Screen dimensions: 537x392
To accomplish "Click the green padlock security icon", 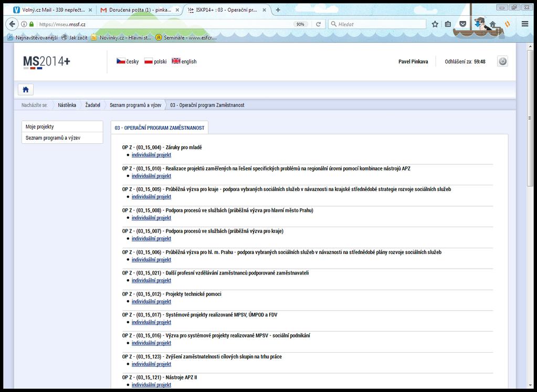I will click(x=32, y=24).
